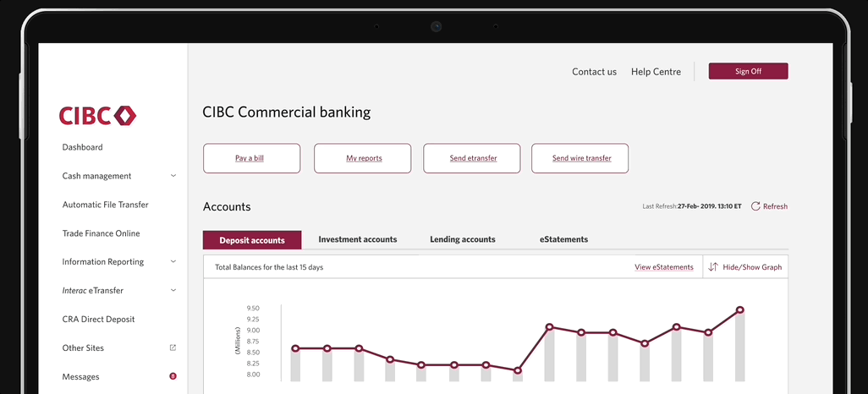This screenshot has width=868, height=394.
Task: Switch to the Lending accounts tab
Action: (463, 239)
